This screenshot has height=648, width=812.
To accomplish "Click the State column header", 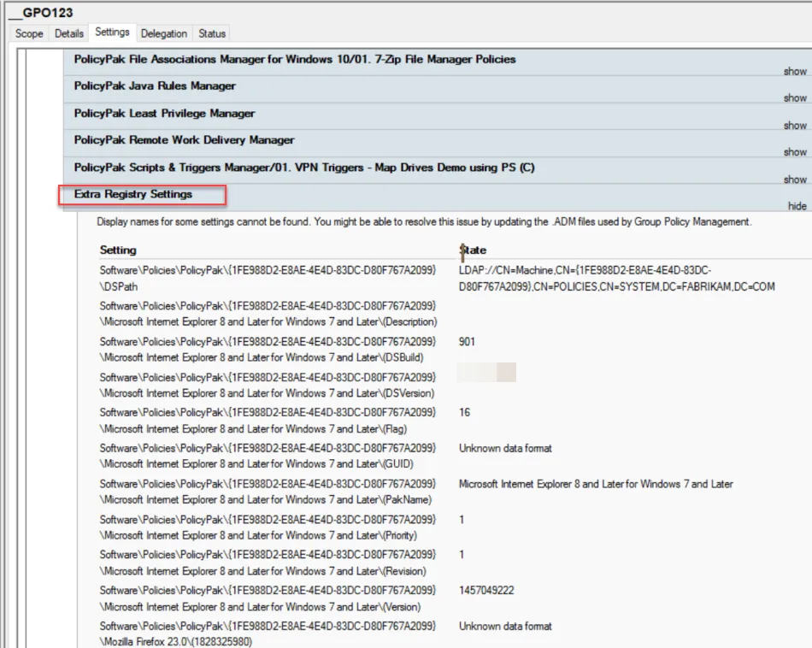I will (473, 250).
